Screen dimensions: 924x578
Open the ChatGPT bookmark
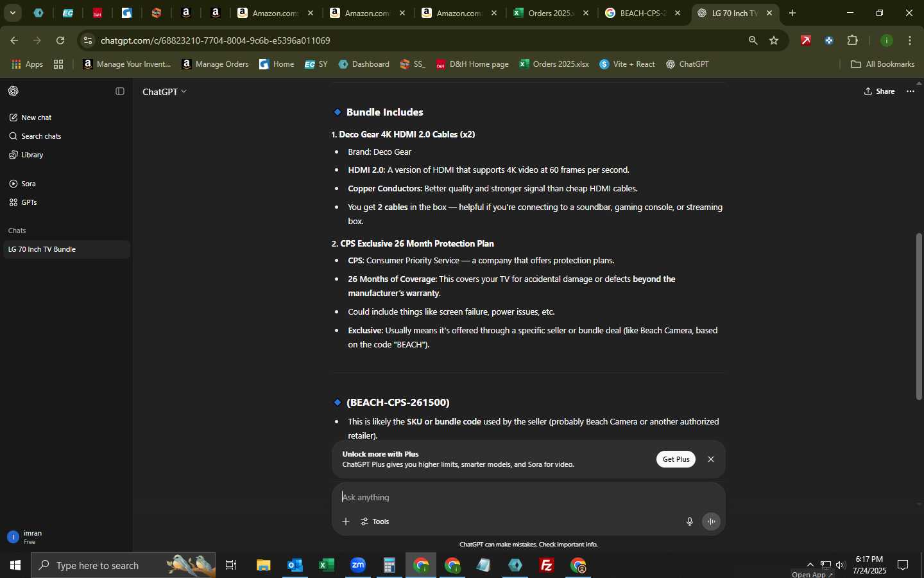pos(688,64)
